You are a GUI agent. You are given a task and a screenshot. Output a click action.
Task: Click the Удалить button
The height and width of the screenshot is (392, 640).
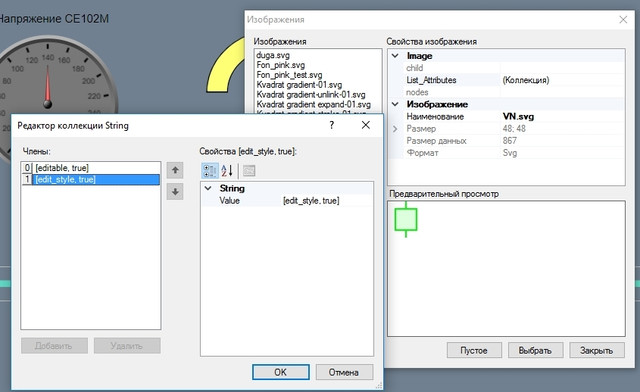pos(127,346)
